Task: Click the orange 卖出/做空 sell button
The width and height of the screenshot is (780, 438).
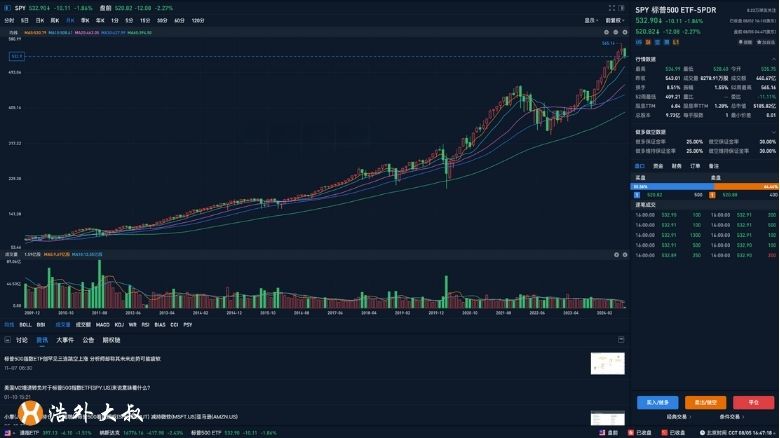Action: coord(705,402)
